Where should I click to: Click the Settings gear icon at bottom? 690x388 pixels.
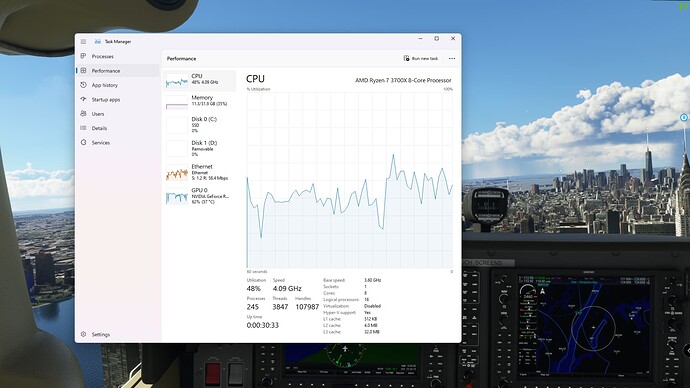coord(83,334)
